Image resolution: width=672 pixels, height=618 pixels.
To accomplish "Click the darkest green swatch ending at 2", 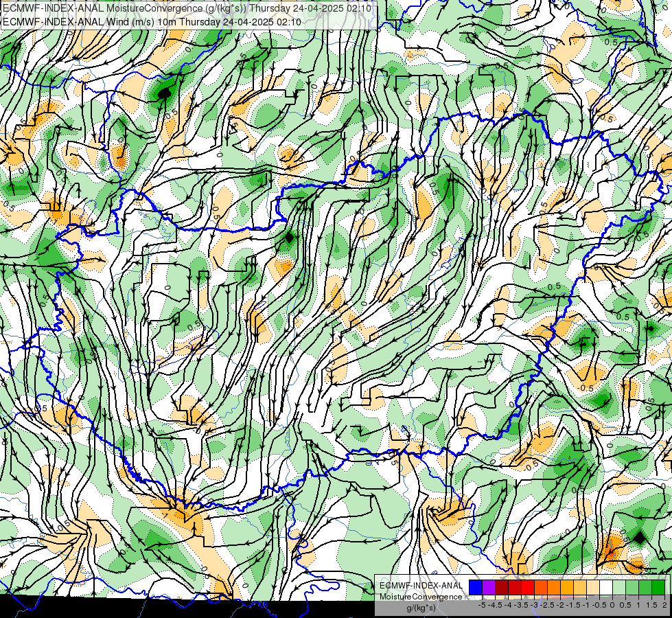I will [x=658, y=588].
